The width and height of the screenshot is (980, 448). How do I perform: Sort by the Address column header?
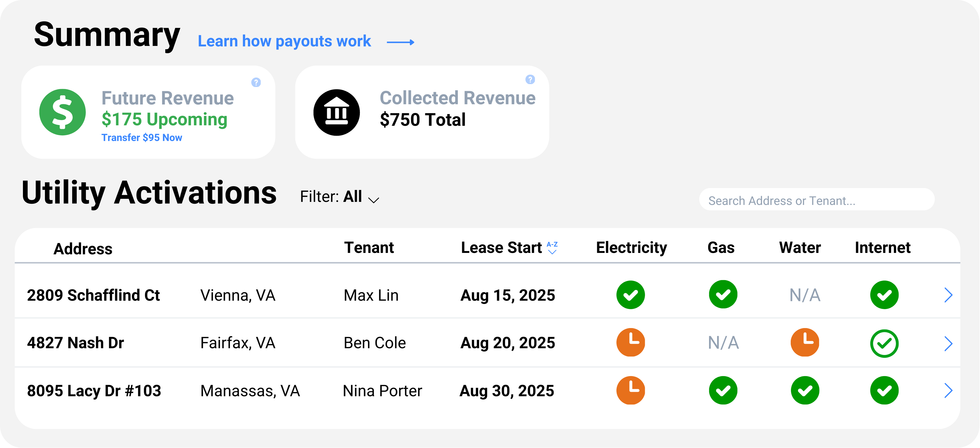click(83, 249)
